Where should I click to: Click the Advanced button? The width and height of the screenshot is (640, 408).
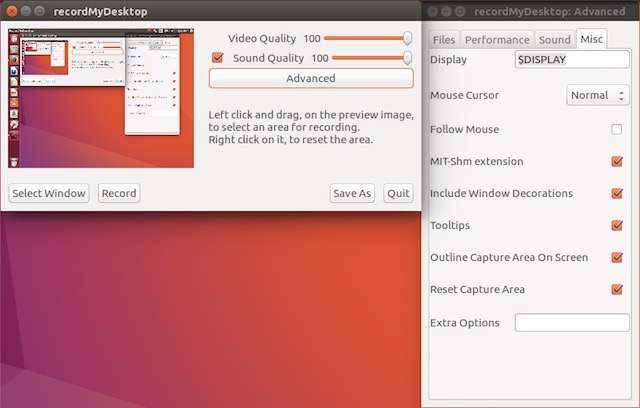pos(310,78)
